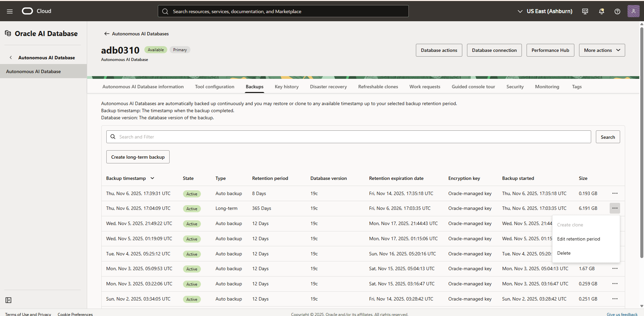Collapse the sidebar with the panel icon

click(x=8, y=300)
